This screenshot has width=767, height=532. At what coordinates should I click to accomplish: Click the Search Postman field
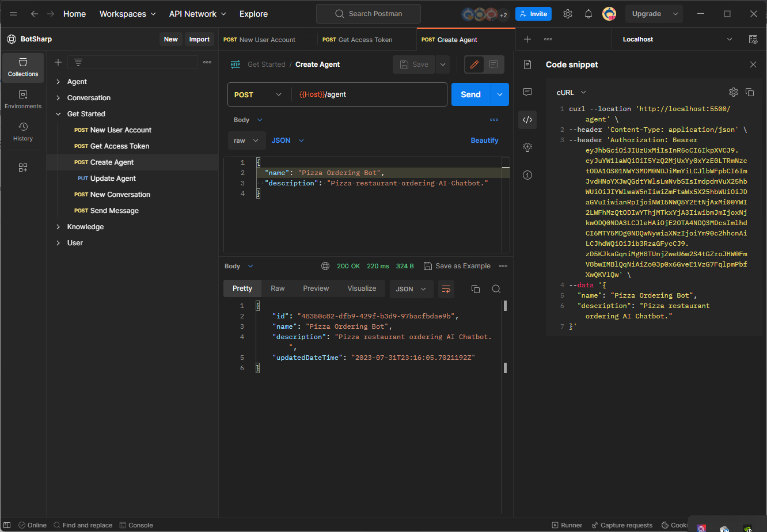[369, 14]
